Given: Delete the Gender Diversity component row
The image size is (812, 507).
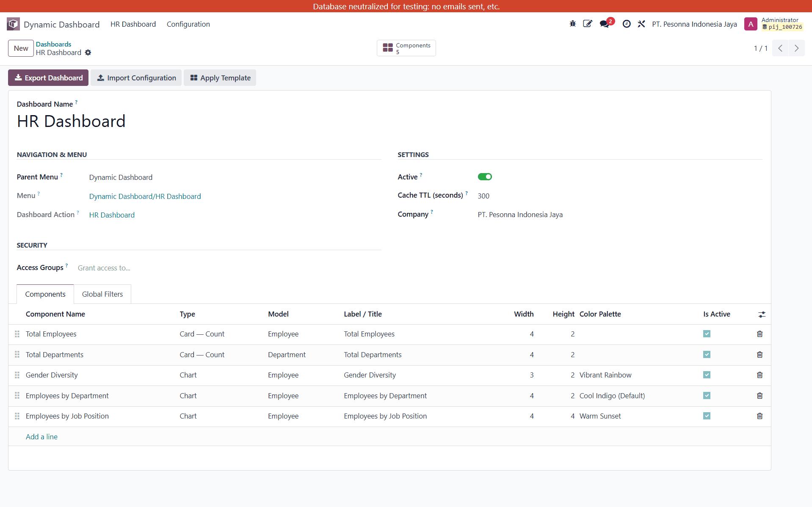Looking at the screenshot, I should 760,375.
